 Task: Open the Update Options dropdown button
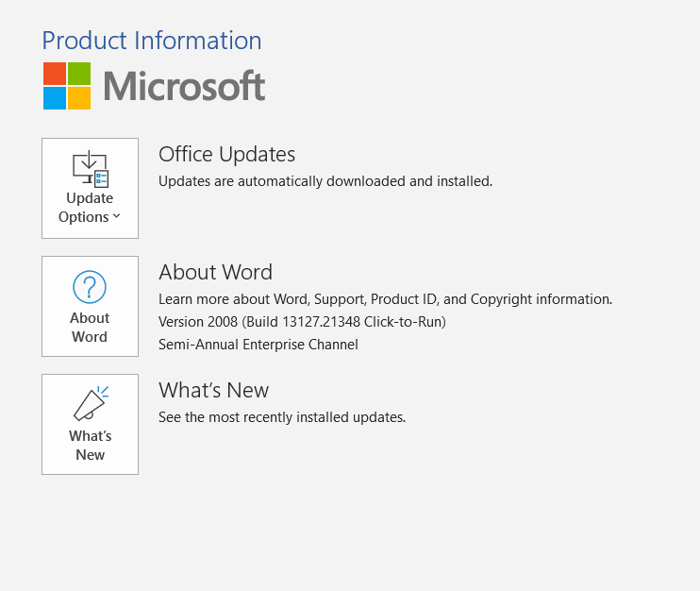click(x=91, y=188)
